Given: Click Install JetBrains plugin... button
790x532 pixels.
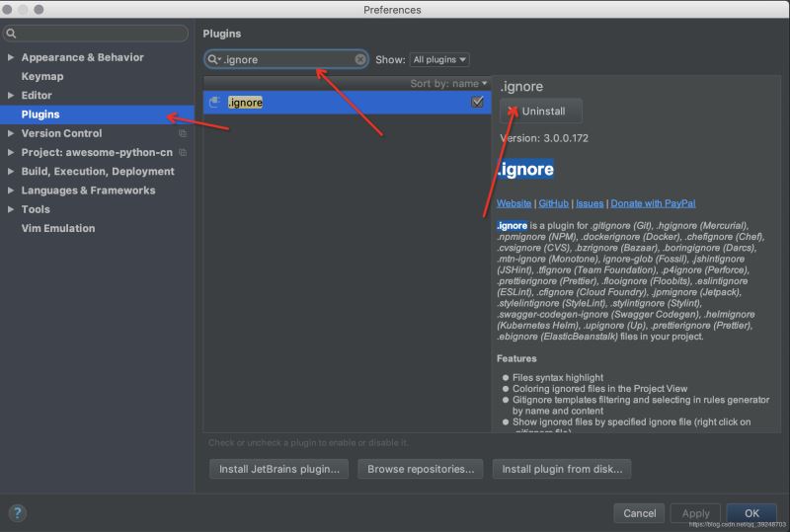Looking at the screenshot, I should [x=279, y=469].
